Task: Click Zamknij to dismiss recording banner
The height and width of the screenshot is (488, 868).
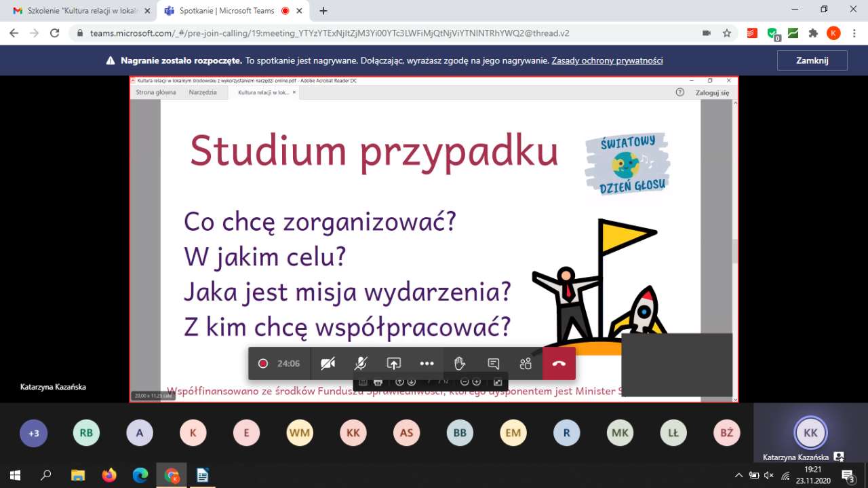Action: [812, 60]
